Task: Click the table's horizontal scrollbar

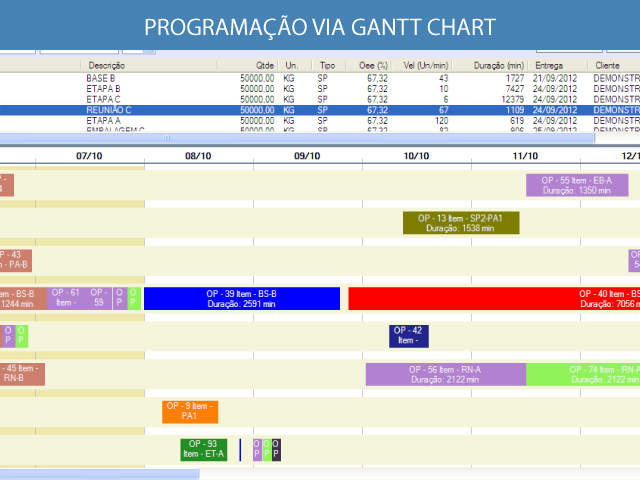Action: pyautogui.click(x=297, y=138)
